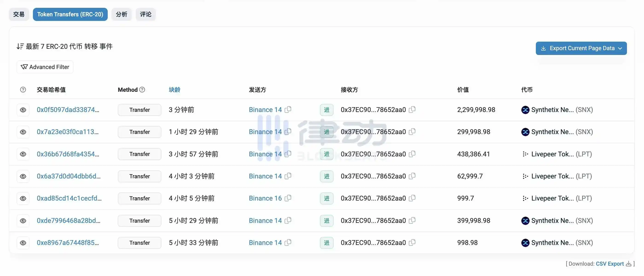Click the Method column help icon
This screenshot has height=276, width=644.
coord(142,89)
